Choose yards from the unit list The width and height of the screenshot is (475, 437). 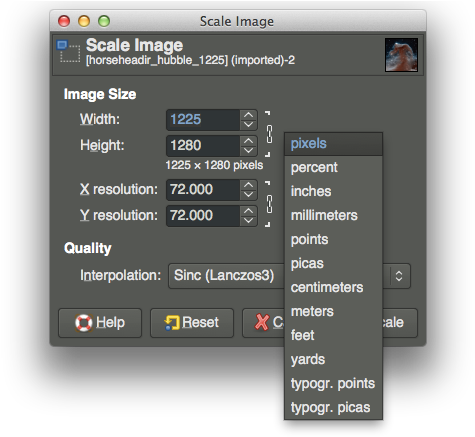(333, 359)
